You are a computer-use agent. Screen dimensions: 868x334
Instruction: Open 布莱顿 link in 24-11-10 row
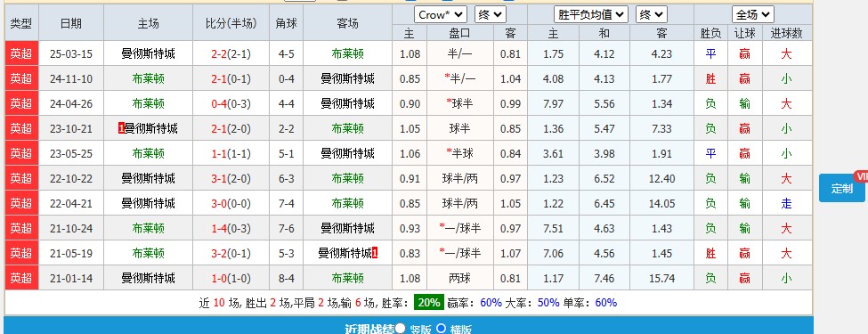[149, 78]
